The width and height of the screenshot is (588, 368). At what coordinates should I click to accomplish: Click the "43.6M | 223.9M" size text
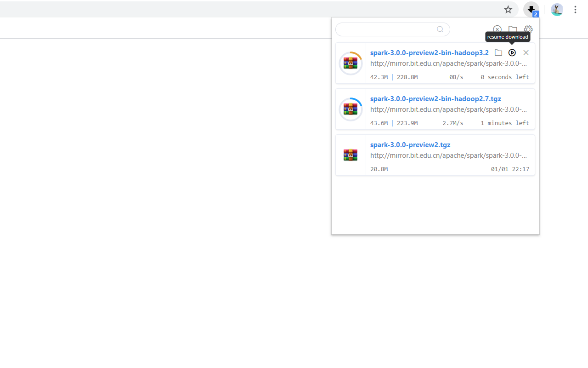point(394,123)
